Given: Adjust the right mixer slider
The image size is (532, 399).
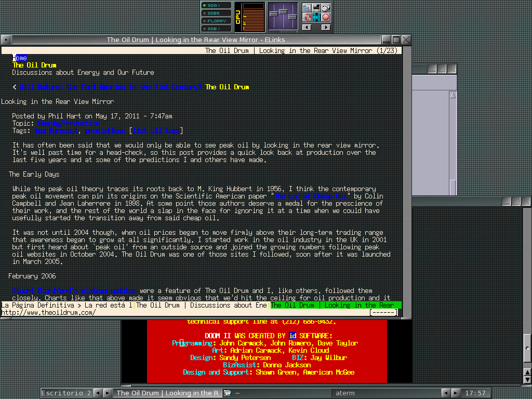Looking at the screenshot, I should 292,17.
